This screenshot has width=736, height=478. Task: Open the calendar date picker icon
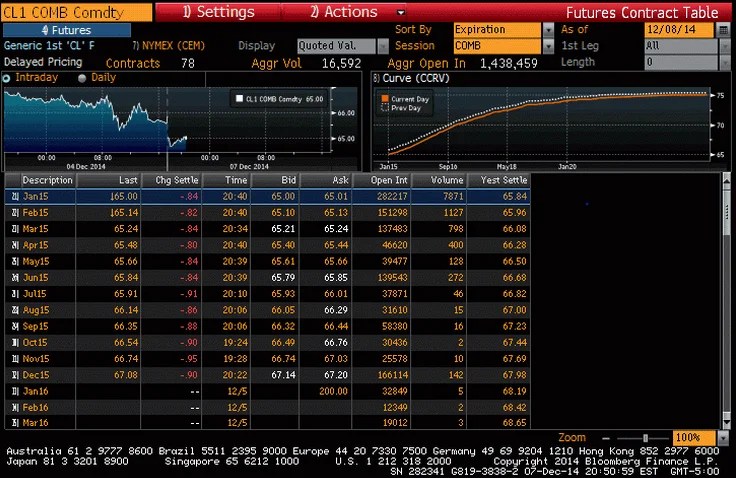tap(723, 30)
